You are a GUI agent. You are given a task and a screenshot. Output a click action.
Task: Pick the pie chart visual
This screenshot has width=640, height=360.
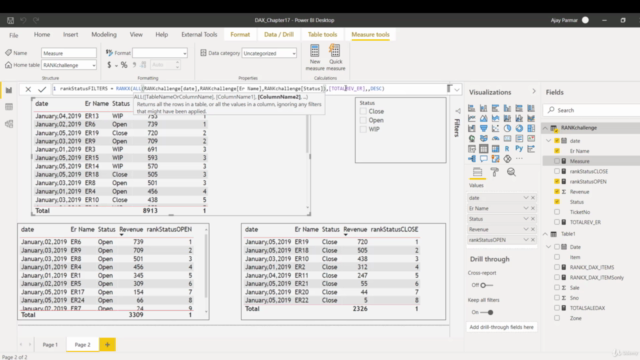[507, 129]
